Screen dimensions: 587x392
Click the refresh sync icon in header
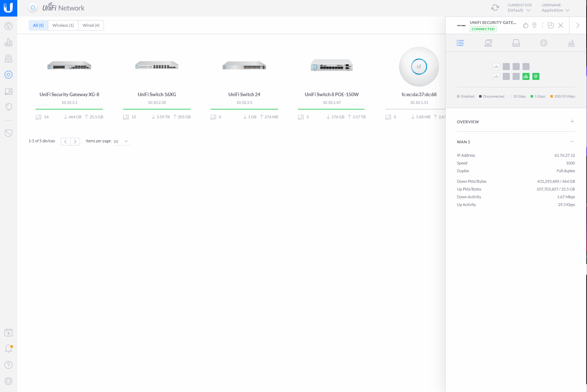495,8
